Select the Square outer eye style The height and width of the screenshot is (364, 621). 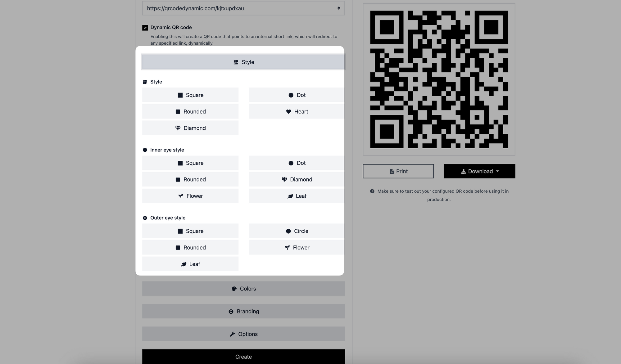(190, 231)
